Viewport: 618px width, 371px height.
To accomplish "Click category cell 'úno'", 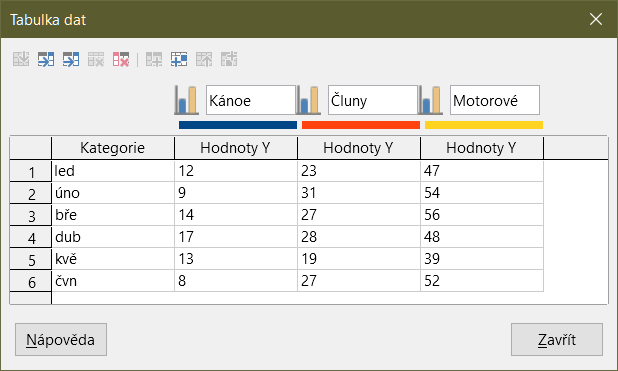I will [113, 193].
